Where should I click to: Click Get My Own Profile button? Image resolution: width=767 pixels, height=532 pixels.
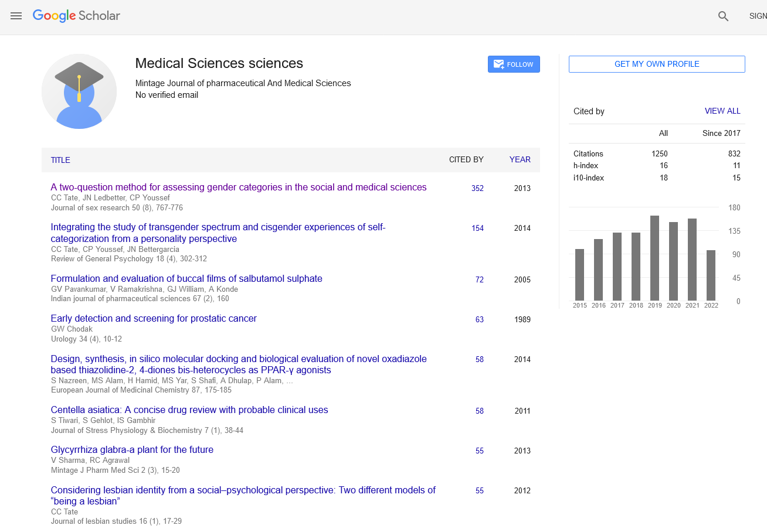657,64
